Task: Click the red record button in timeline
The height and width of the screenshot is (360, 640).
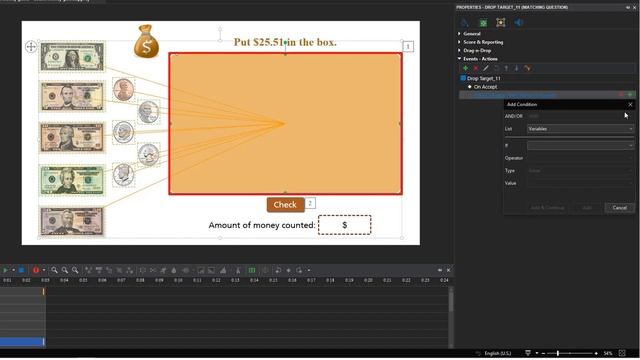Action: pyautogui.click(x=36, y=270)
